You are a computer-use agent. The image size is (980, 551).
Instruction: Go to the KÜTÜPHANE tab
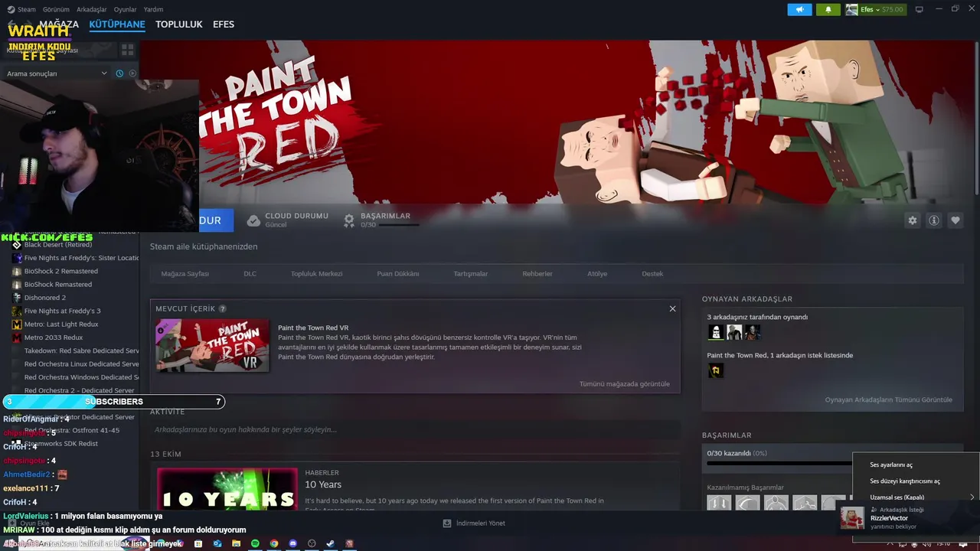click(117, 24)
